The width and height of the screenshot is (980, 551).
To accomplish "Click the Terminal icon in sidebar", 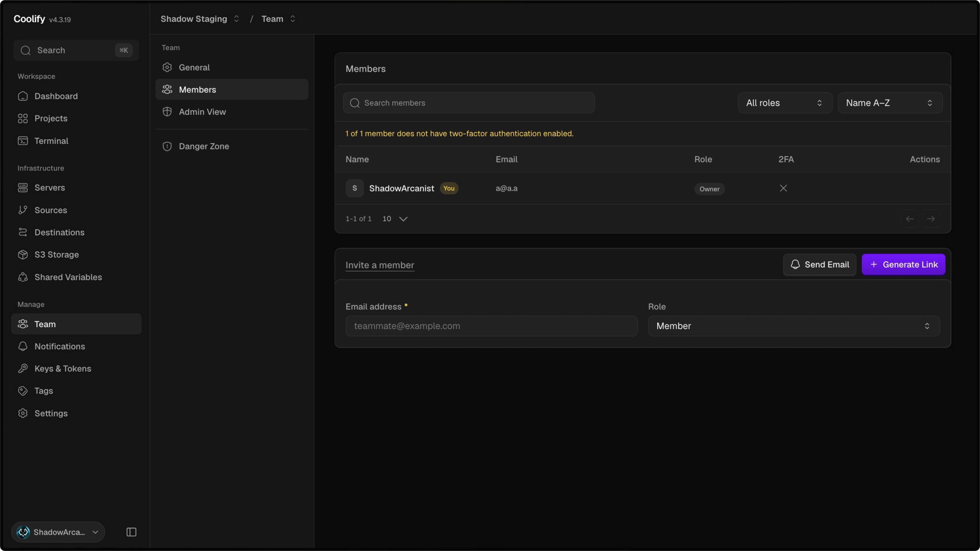I will 23,141.
